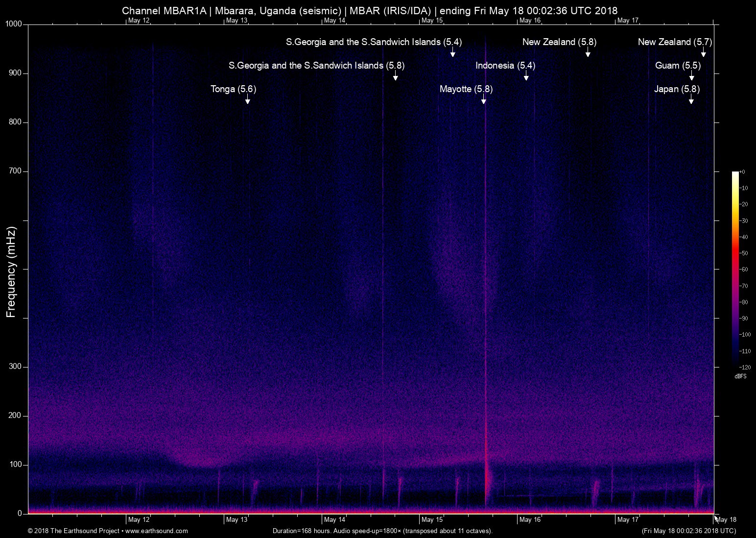The width and height of the screenshot is (756, 538).
Task: Click the dBFS color scale bar
Action: click(x=735, y=269)
